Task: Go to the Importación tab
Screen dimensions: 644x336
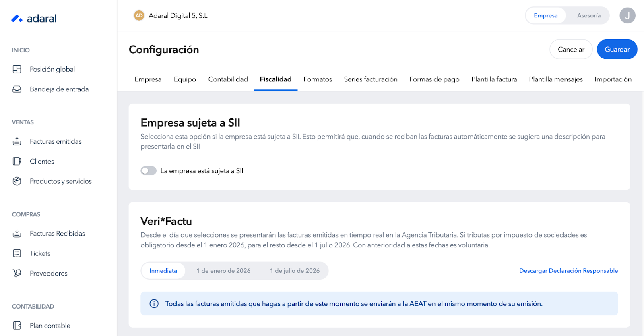Action: [613, 79]
